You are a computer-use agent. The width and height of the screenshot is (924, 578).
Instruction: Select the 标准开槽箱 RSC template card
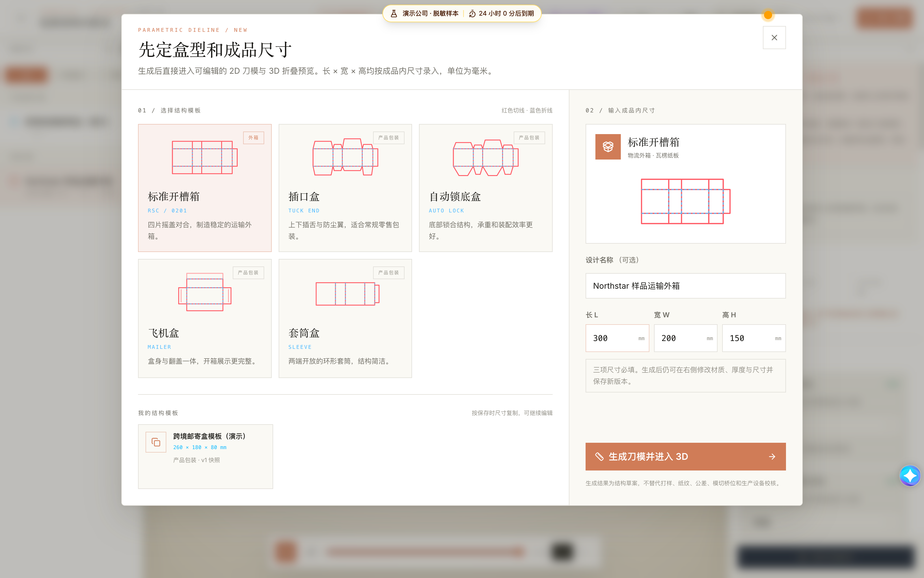[205, 188]
